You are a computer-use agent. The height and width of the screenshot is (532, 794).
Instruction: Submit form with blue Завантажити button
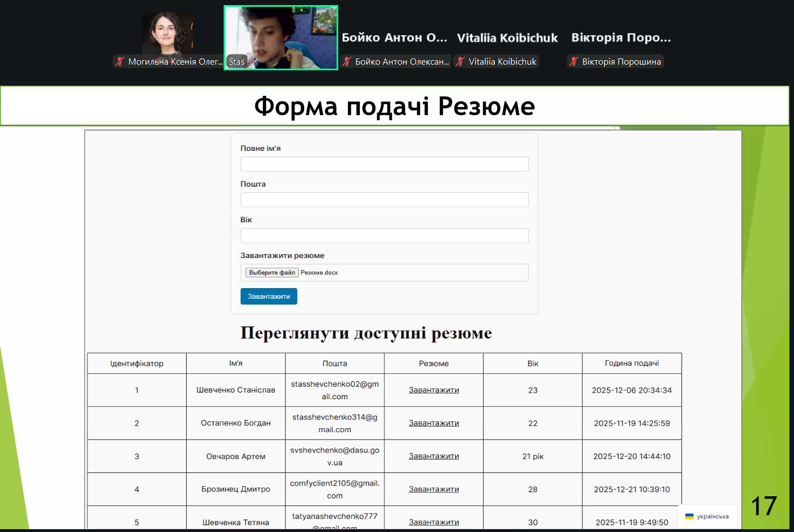point(268,297)
